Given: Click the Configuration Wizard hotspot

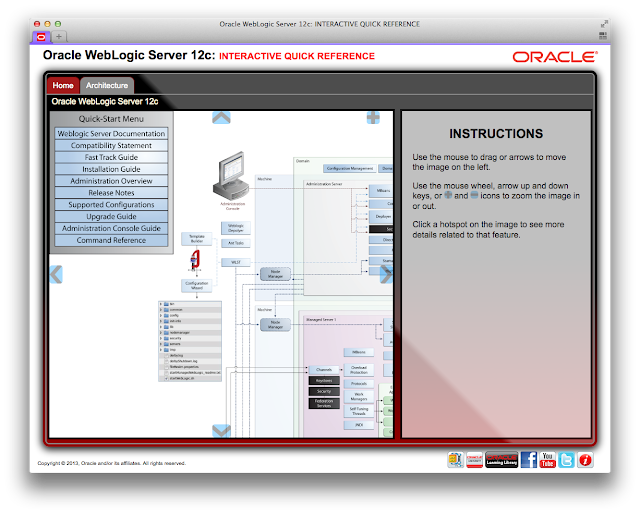Looking at the screenshot, I should (x=197, y=285).
